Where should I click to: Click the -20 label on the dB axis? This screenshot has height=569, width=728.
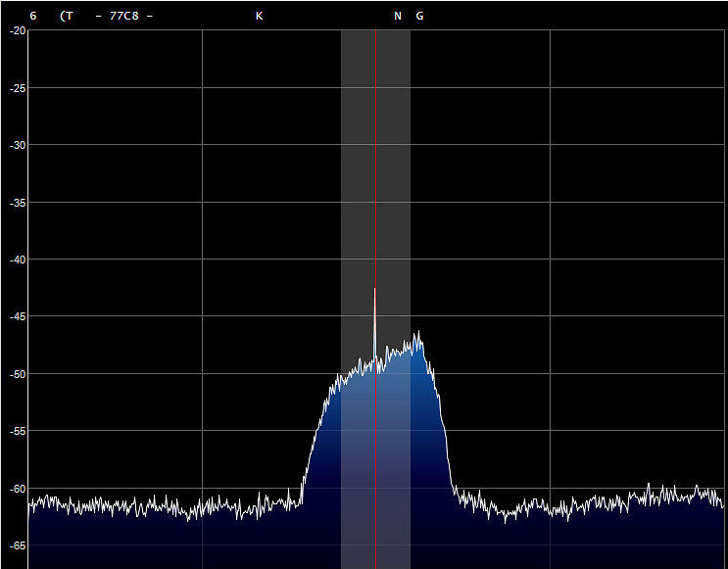[18, 31]
